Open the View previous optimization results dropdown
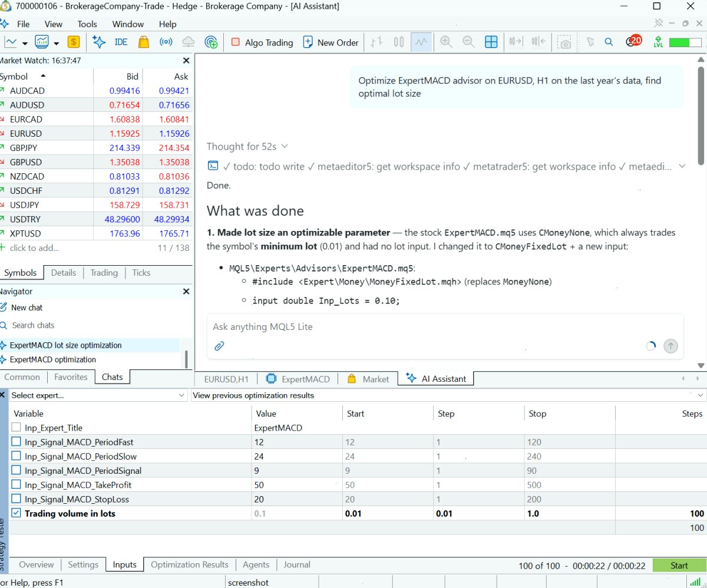Image resolution: width=707 pixels, height=588 pixels. point(448,395)
